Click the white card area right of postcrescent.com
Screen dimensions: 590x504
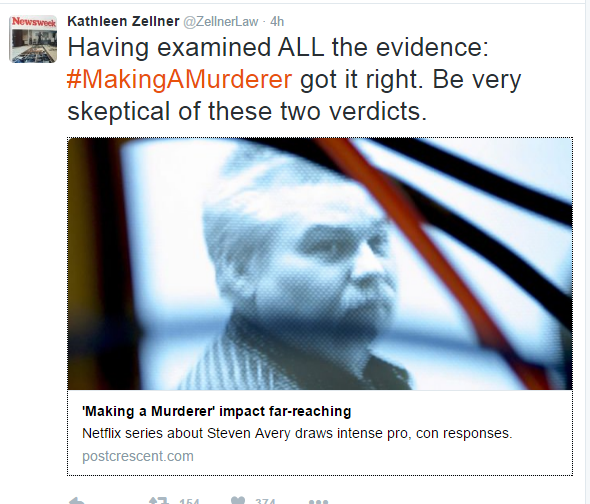tap(376, 456)
